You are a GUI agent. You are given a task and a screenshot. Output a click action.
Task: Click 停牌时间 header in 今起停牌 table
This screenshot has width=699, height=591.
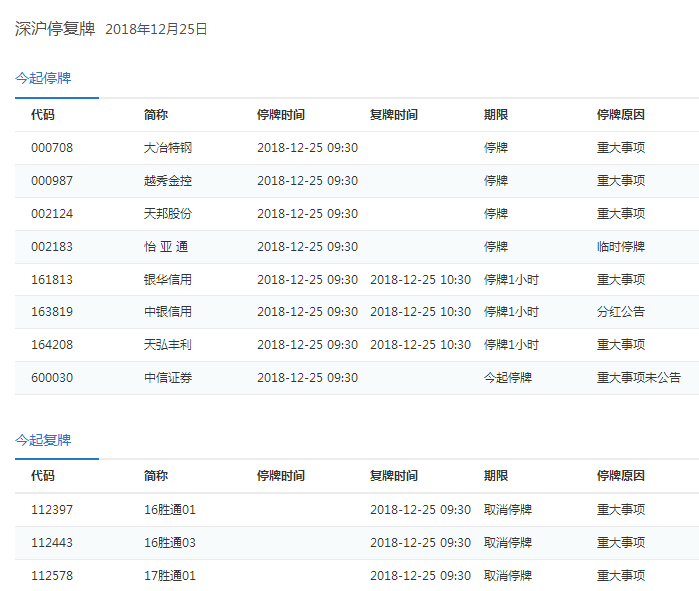[281, 115]
